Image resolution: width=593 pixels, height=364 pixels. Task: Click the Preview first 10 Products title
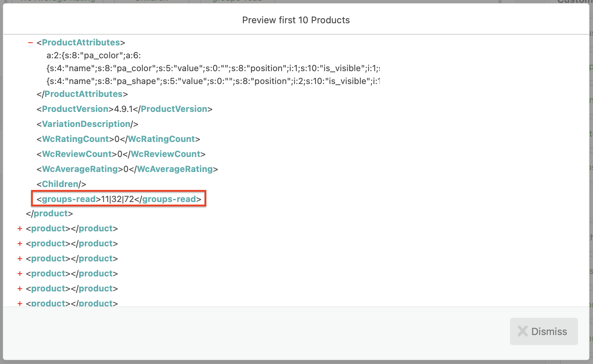point(296,20)
